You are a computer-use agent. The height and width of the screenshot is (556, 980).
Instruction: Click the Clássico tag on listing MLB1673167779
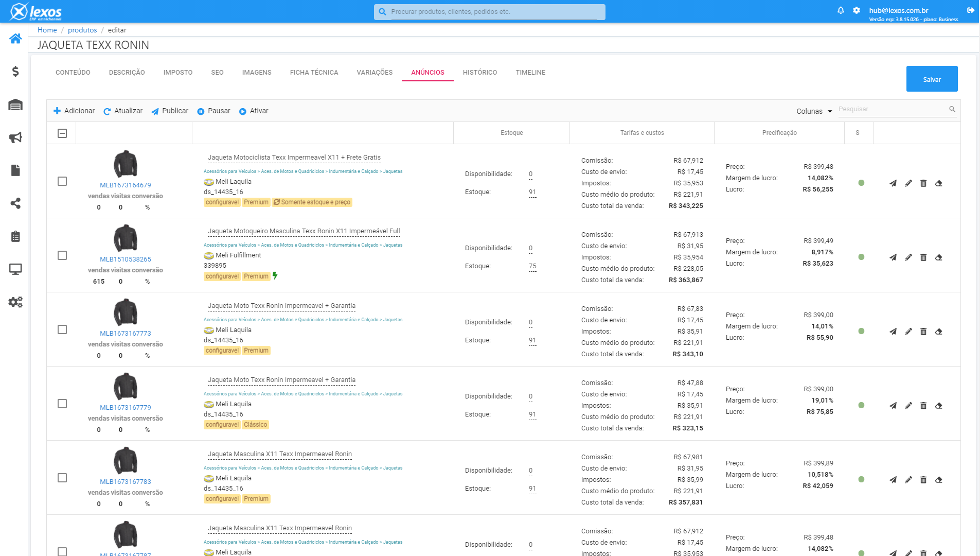(x=256, y=425)
